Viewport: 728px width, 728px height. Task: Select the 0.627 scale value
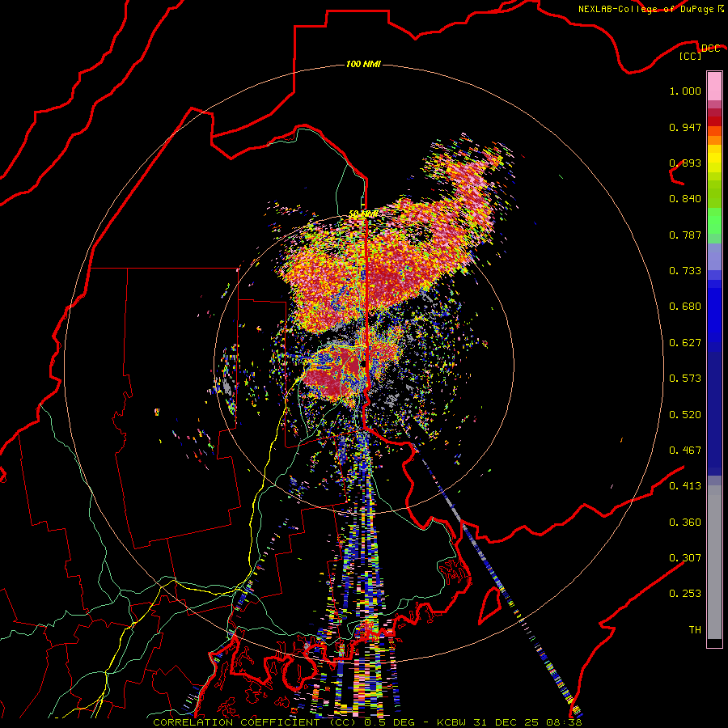tap(685, 343)
